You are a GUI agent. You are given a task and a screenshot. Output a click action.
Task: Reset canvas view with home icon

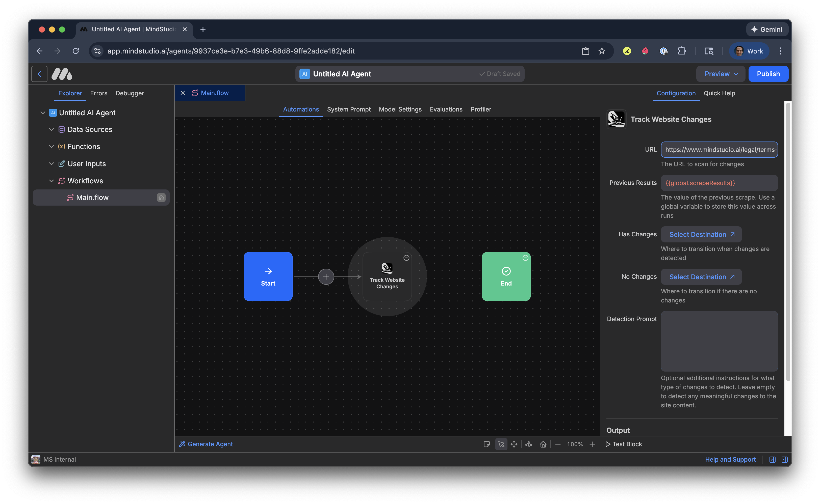[543, 444]
